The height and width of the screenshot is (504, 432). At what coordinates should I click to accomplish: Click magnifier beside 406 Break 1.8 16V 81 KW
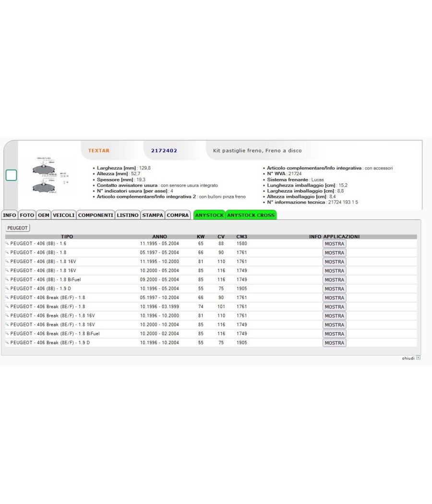[7, 316]
